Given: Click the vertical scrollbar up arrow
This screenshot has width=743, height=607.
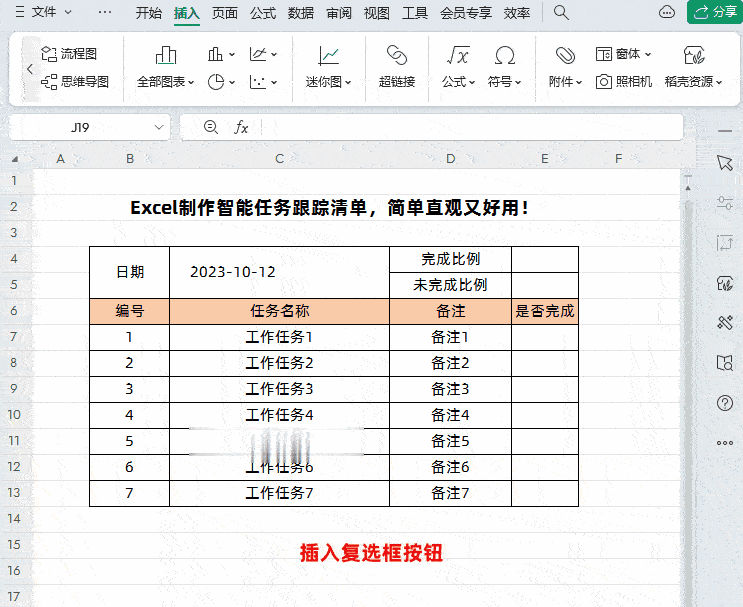Looking at the screenshot, I should (688, 188).
